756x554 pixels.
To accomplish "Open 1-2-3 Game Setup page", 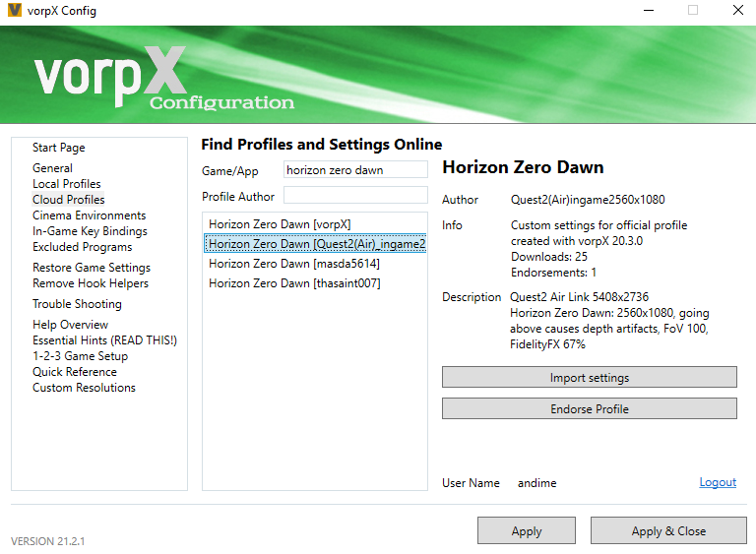I will pyautogui.click(x=80, y=356).
